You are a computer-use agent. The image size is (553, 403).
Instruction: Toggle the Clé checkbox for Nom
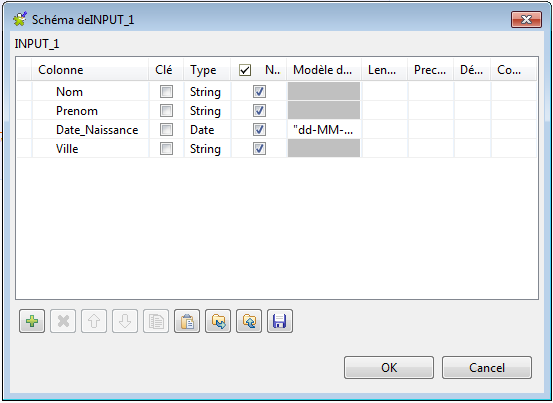click(166, 92)
